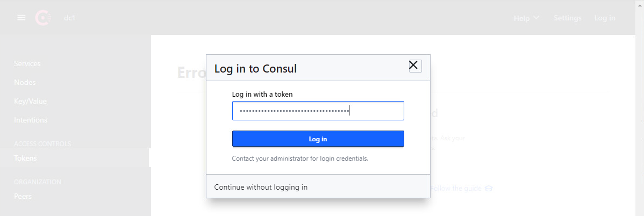This screenshot has width=644, height=216.
Task: Click the graduation cap guide icon
Action: coord(489,189)
